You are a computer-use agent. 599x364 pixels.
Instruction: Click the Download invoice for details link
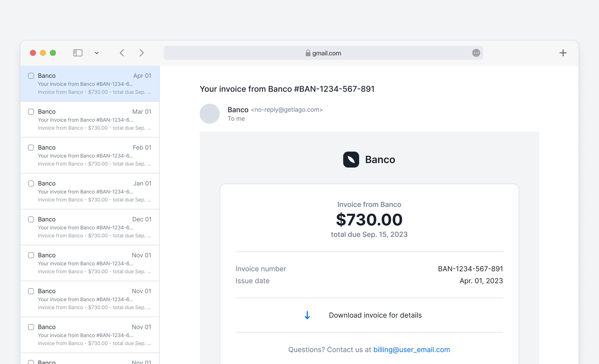coord(375,315)
